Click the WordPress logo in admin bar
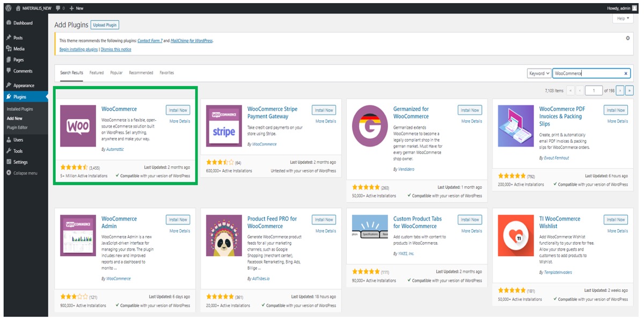This screenshot has height=322, width=644. (x=8, y=9)
